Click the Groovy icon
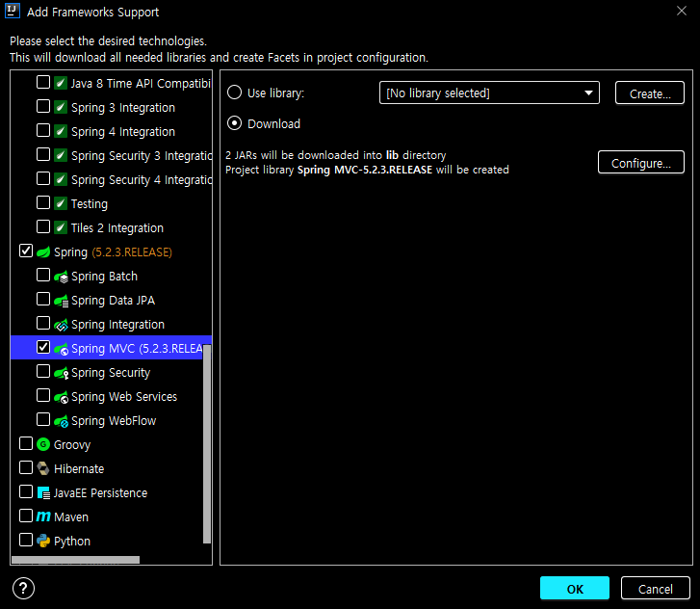Image resolution: width=700 pixels, height=609 pixels. (x=43, y=444)
